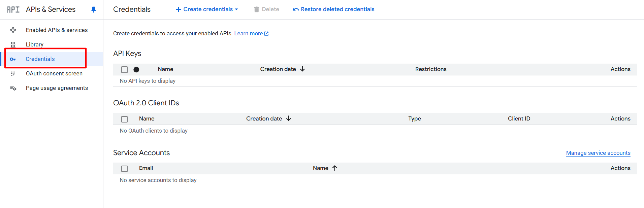Click 'No service accounts to display' text
This screenshot has width=644, height=208.
coord(158,180)
